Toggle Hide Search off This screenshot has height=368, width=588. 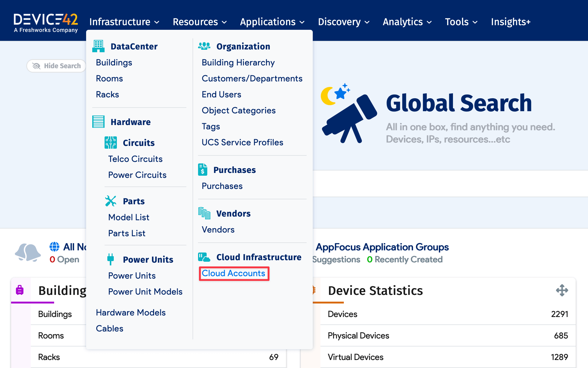56,66
